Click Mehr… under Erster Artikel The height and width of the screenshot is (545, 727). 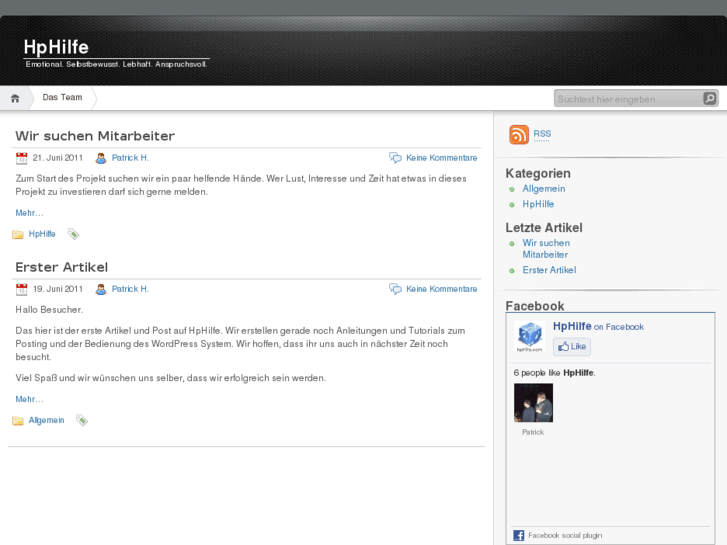[x=29, y=399]
